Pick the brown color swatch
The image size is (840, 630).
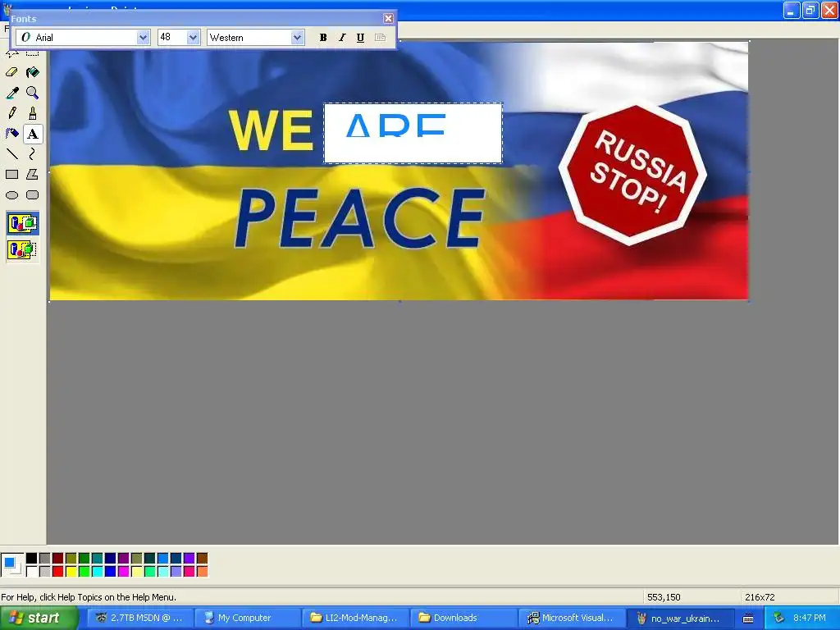pos(202,558)
